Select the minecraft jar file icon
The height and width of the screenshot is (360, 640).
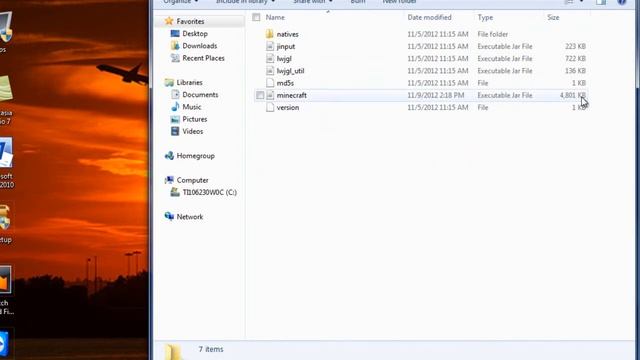[270, 95]
